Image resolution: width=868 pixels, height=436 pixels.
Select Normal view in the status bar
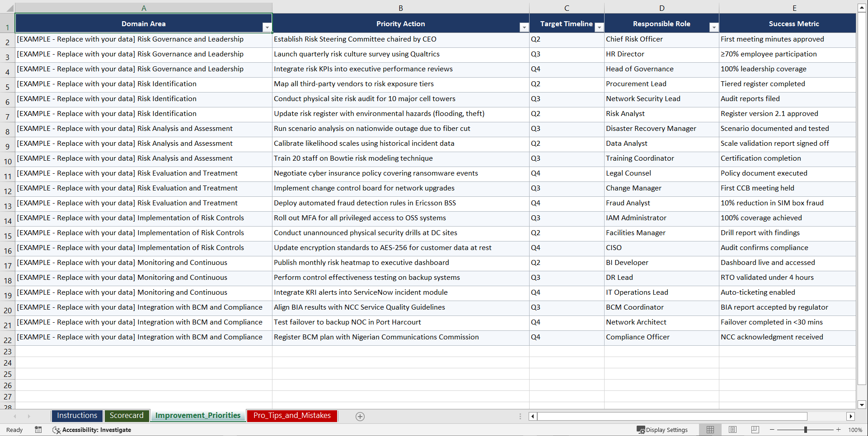tap(710, 430)
